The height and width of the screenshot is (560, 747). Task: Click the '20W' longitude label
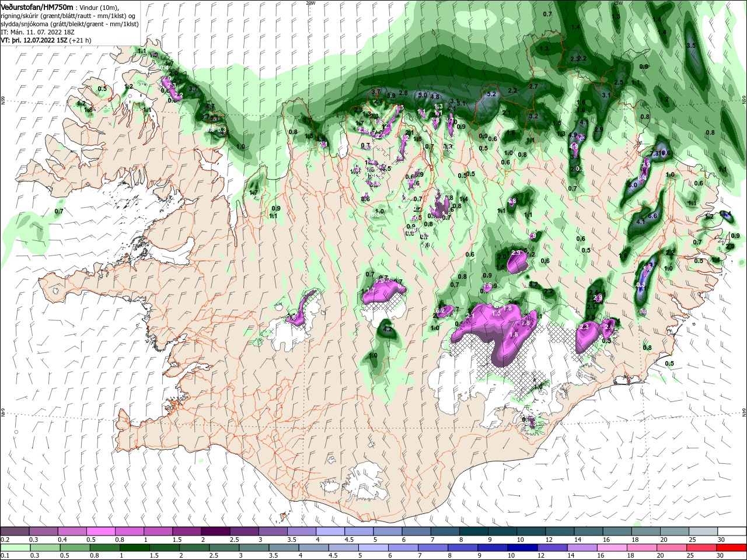(310, 3)
